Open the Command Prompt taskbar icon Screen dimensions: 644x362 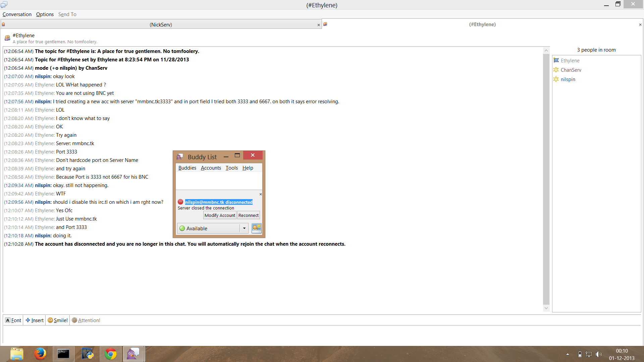(63, 354)
